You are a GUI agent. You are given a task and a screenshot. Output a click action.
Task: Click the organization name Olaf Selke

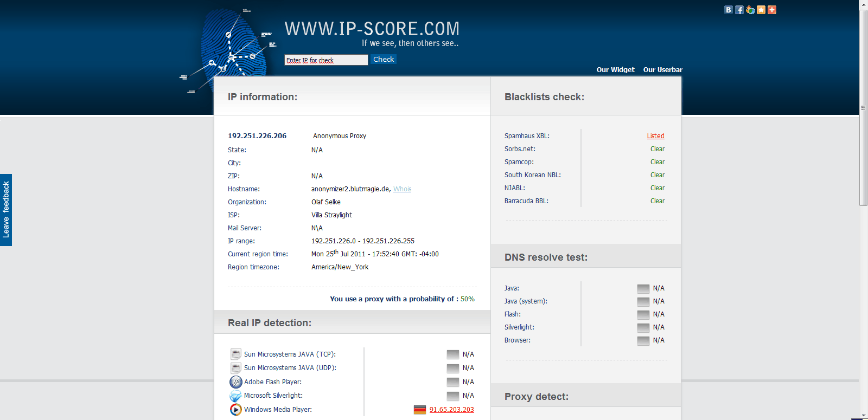(326, 202)
